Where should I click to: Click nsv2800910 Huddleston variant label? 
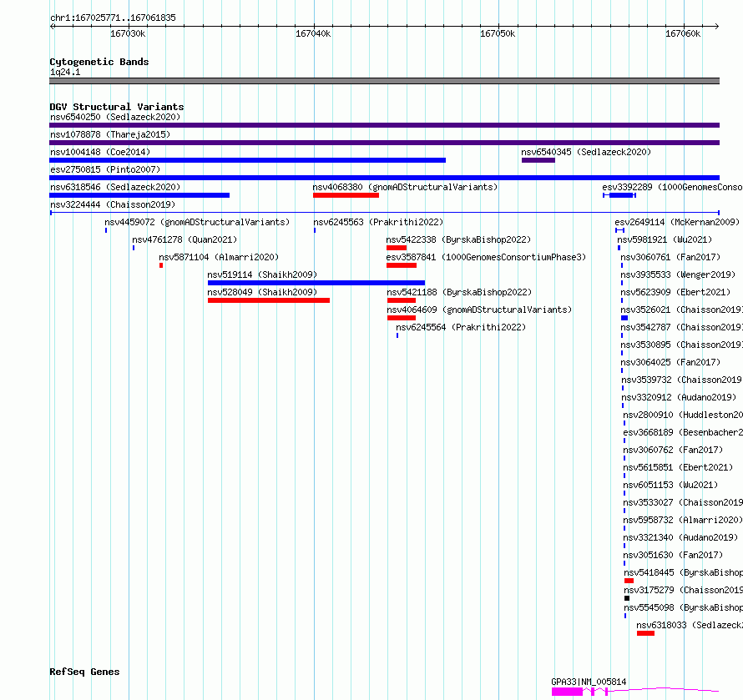(x=683, y=415)
